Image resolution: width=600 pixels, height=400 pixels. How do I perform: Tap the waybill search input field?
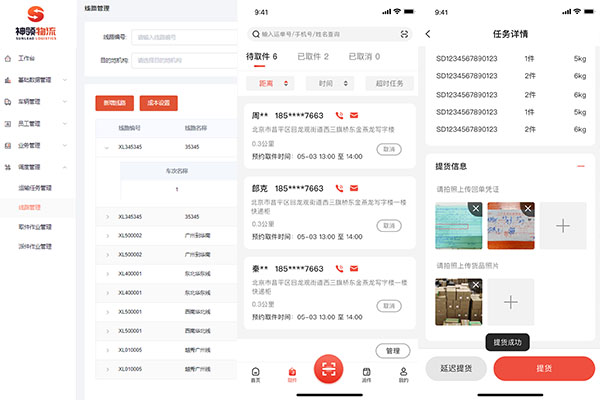329,34
